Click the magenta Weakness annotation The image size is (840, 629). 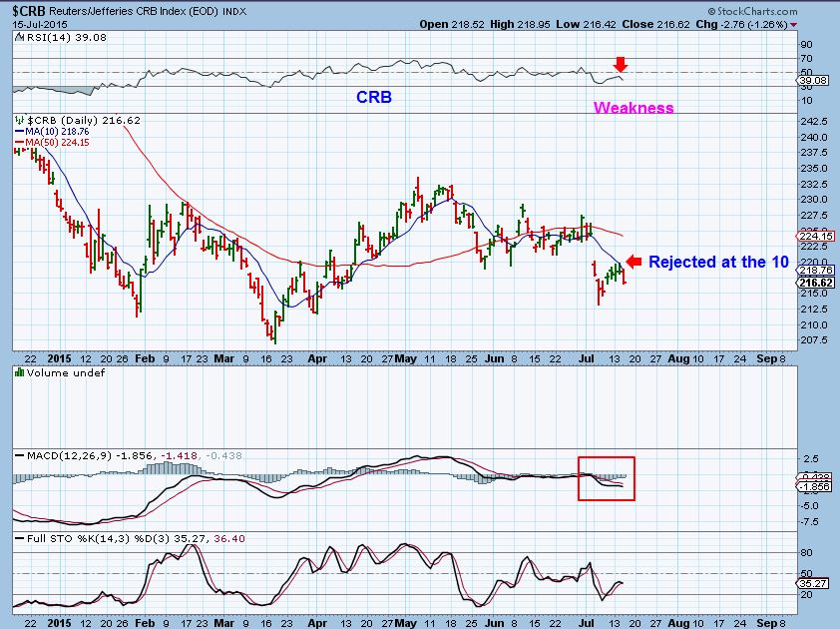pos(633,107)
